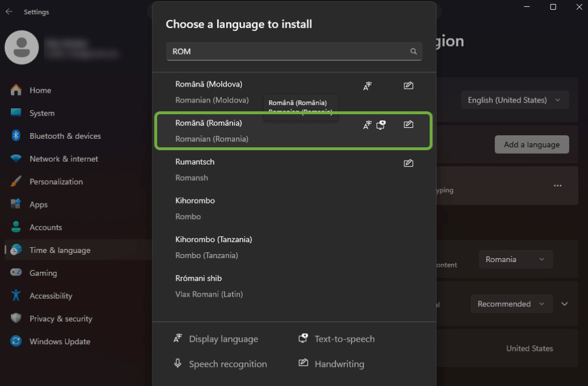The image size is (588, 386).
Task: Click the search magnifier icon in language box
Action: (413, 52)
